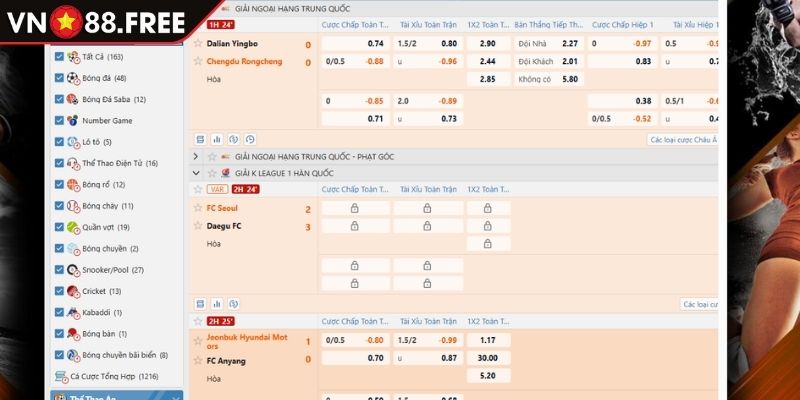Star the Giải K League 1 Hàn Quốc league
Viewport: 800px width, 400px height.
[x=211, y=173]
